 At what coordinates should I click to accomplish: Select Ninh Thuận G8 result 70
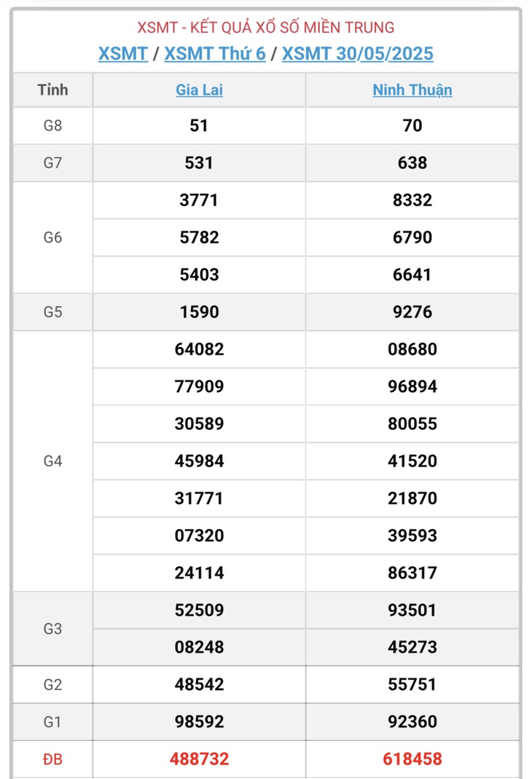click(412, 125)
